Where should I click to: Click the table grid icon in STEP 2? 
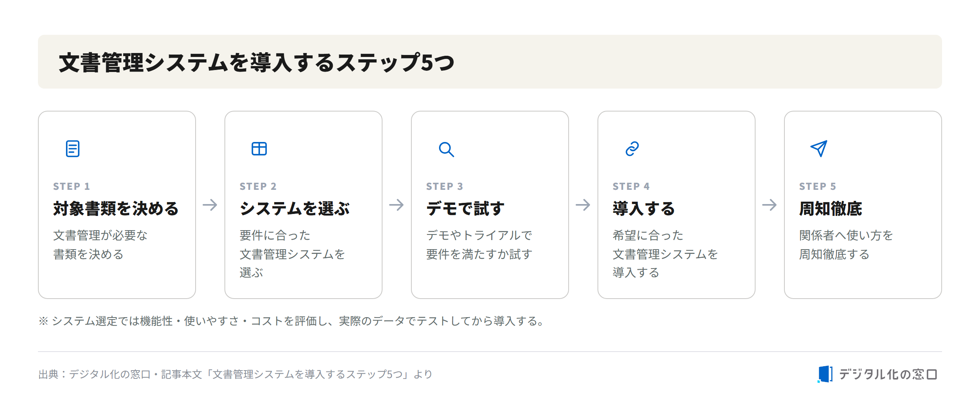click(259, 149)
